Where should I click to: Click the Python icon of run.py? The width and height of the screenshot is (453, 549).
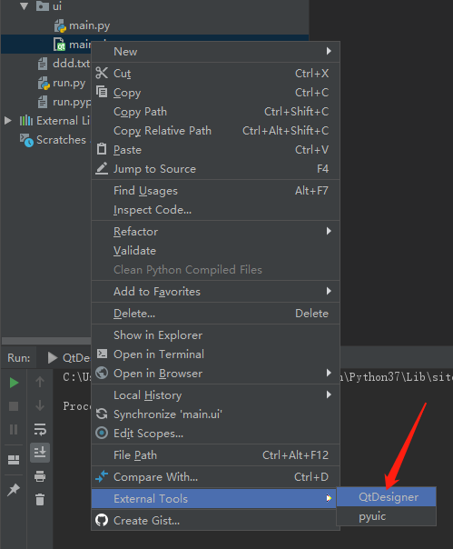tap(44, 83)
